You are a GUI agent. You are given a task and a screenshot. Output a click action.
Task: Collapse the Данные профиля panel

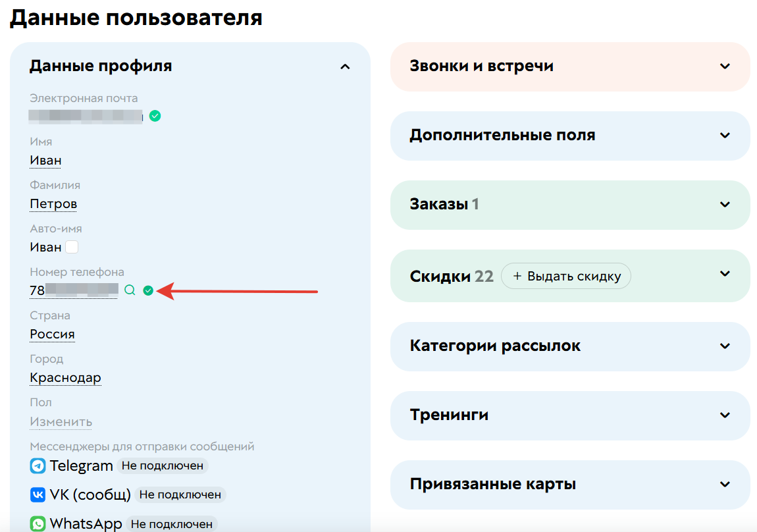[345, 66]
